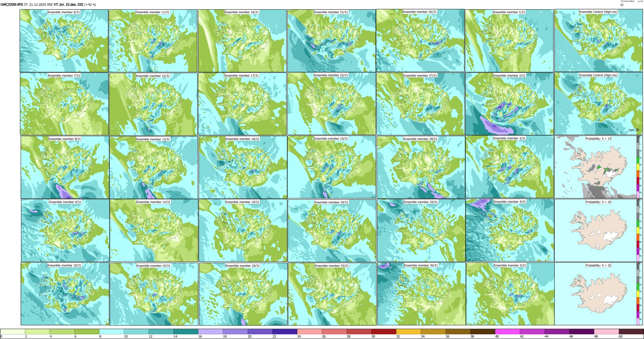
Task: Pick the 0–2 pale yellow legend swatch
Action: [x=13, y=332]
